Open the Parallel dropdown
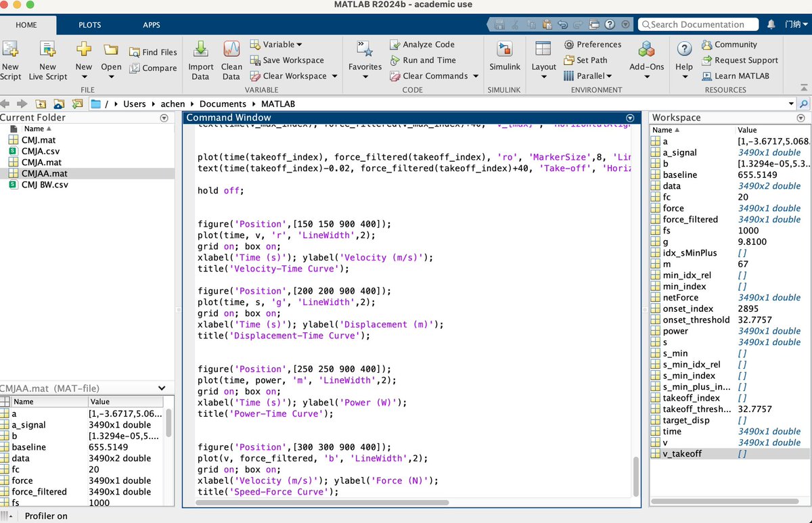812x523 pixels. (586, 76)
